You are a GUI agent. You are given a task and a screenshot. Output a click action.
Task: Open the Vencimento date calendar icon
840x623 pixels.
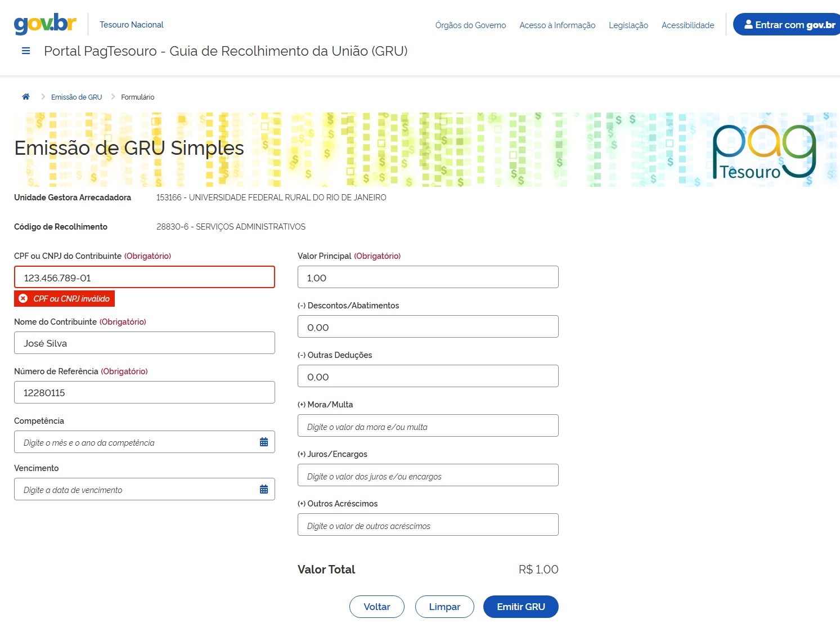pyautogui.click(x=263, y=490)
